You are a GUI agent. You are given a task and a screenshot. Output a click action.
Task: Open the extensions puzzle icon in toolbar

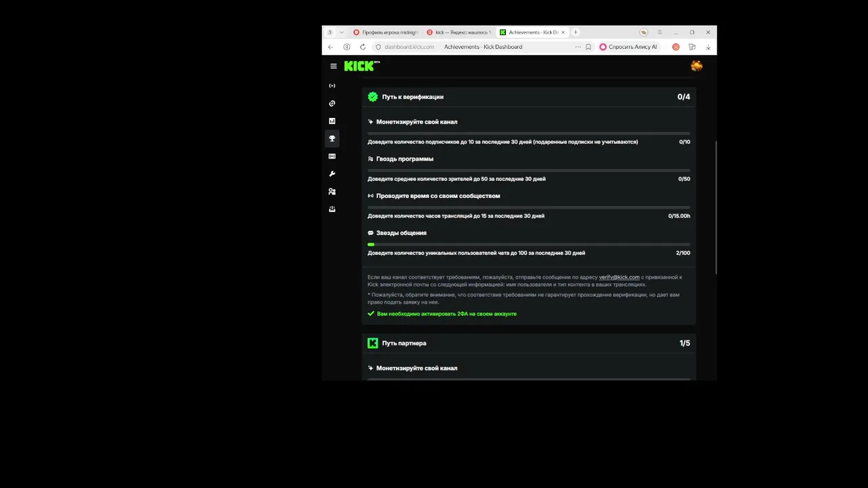pos(692,47)
